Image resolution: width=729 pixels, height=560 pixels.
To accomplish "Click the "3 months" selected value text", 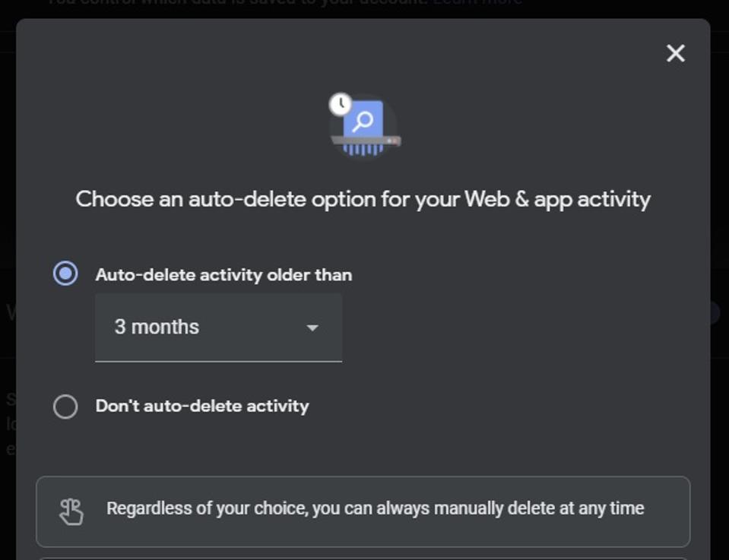I will [x=157, y=327].
